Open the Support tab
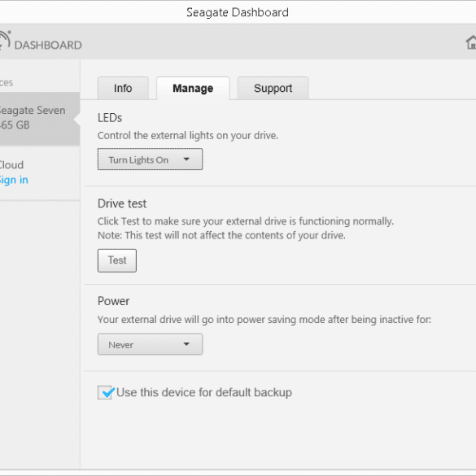 click(x=273, y=89)
